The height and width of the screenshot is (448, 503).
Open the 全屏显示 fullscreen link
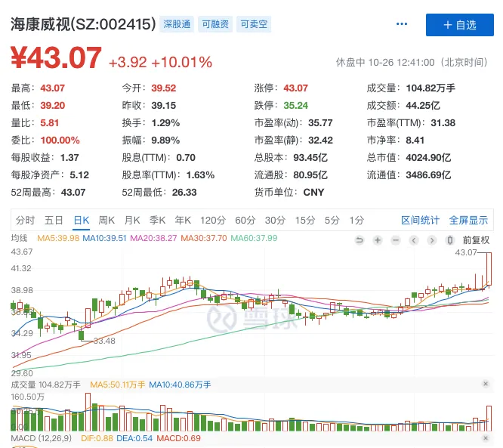coord(468,221)
